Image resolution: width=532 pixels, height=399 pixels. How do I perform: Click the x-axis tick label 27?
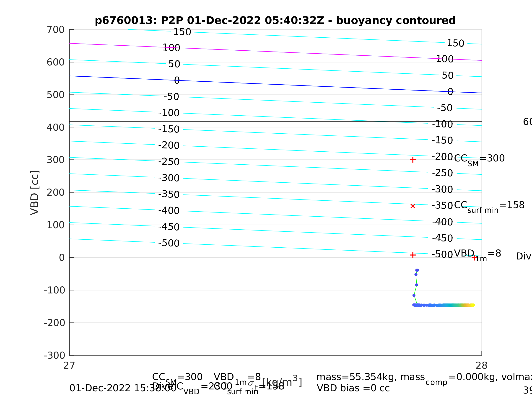tap(69, 365)
